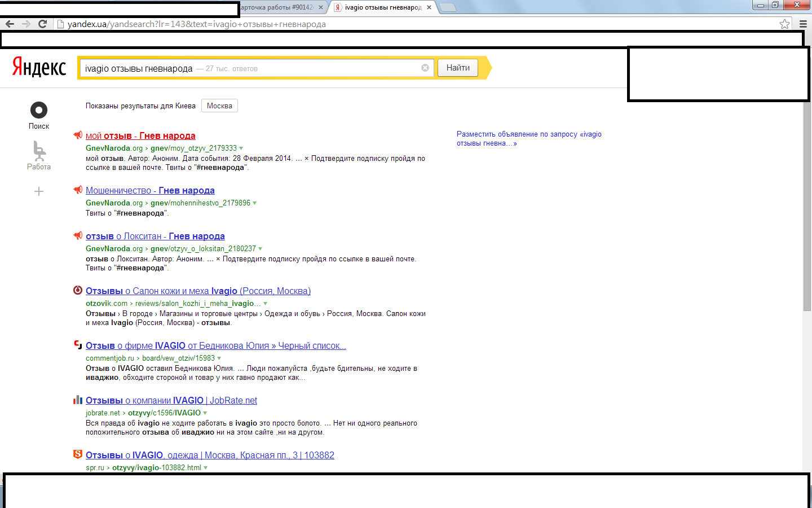This screenshot has width=812, height=508.
Task: Click the page icon in the address bar
Action: point(61,24)
